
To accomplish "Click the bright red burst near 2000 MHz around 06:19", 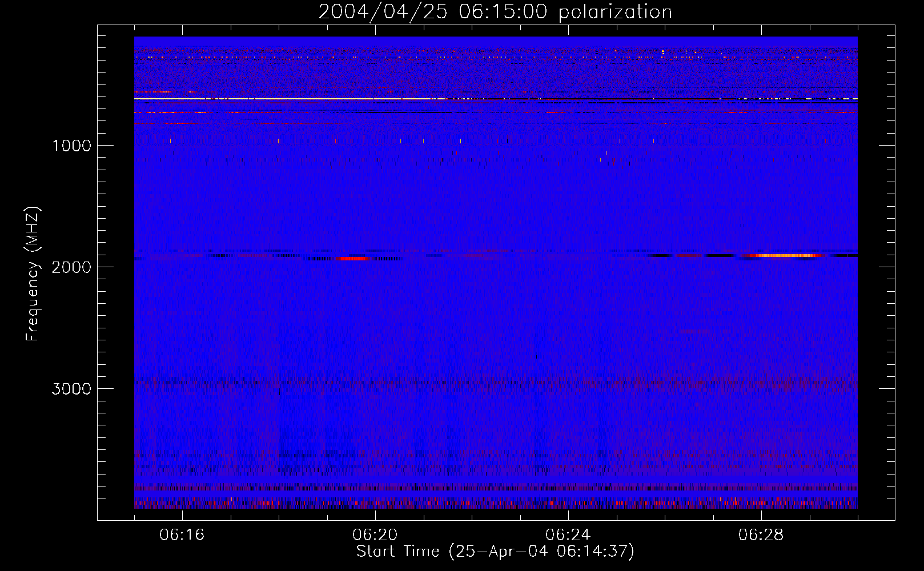I will (352, 259).
